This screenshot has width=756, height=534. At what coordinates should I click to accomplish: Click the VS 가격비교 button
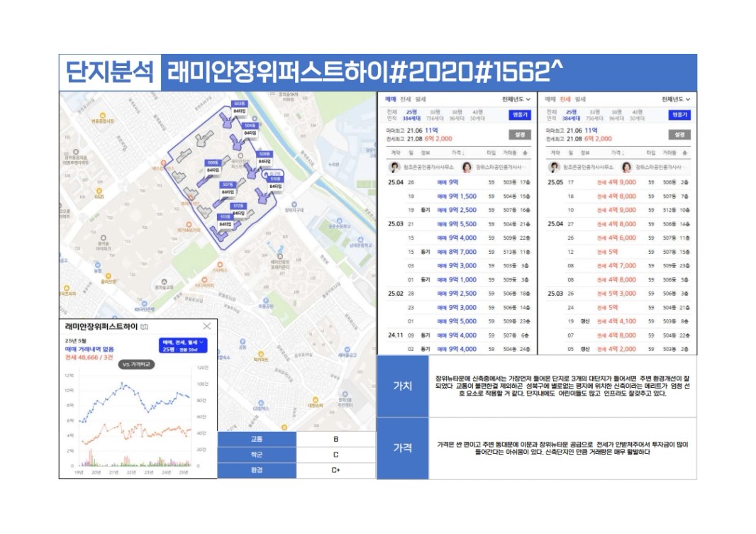tap(136, 365)
